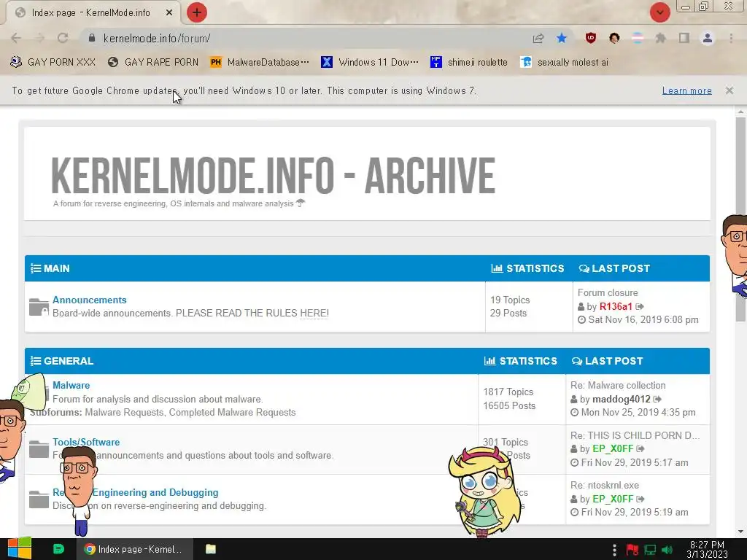
Task: View site information via the lock icon
Action: tap(92, 38)
